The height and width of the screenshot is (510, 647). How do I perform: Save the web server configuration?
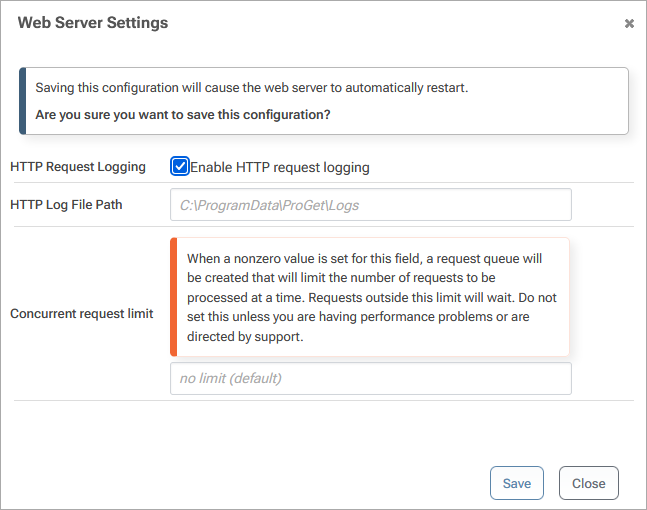point(517,483)
